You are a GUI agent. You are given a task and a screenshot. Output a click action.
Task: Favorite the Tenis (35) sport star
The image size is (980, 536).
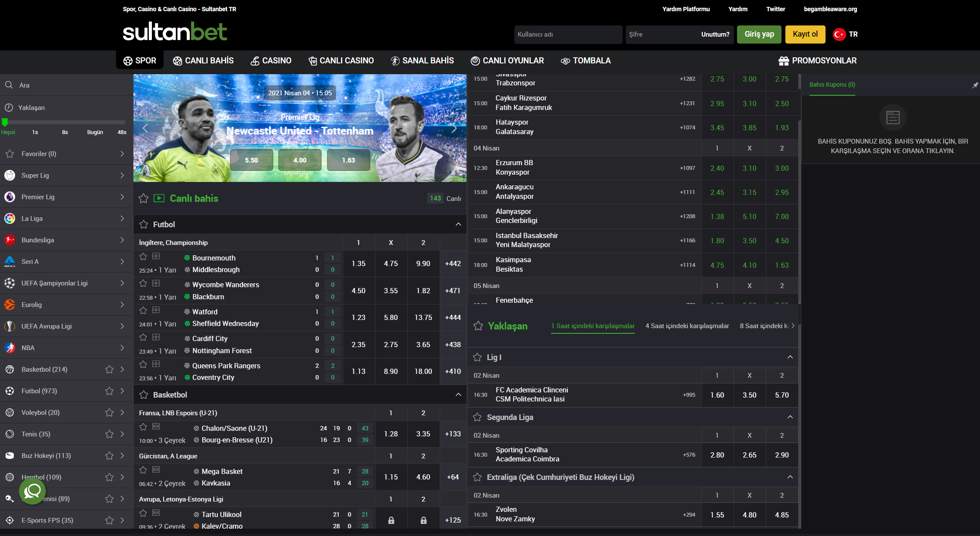point(109,434)
